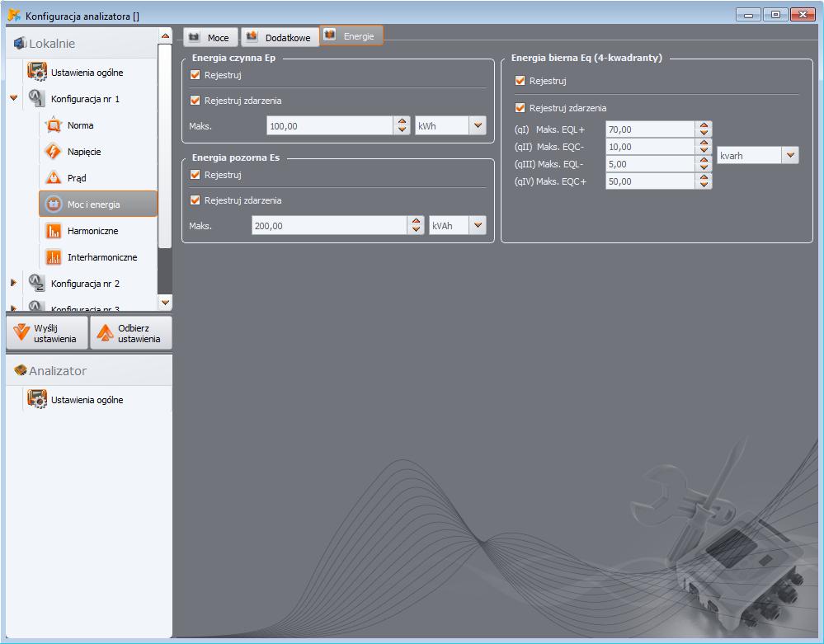Click the Energia pozorna Maks. value field
Viewport: 824px width, 644px height.
329,226
